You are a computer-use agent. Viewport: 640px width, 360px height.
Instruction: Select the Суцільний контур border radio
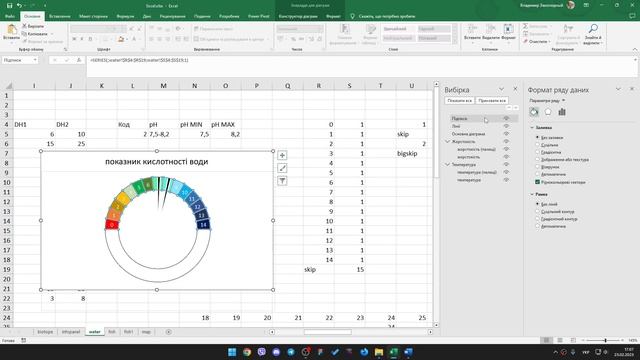pos(537,211)
